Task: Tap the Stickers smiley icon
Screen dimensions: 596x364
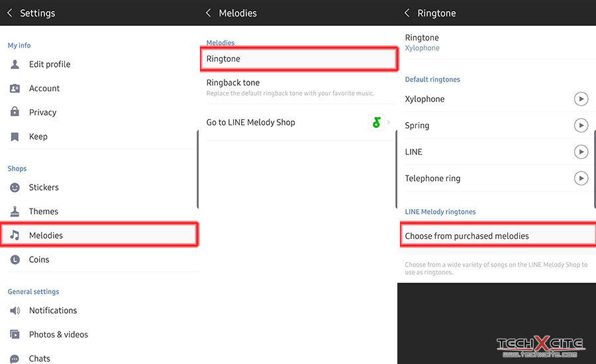Action: point(15,187)
